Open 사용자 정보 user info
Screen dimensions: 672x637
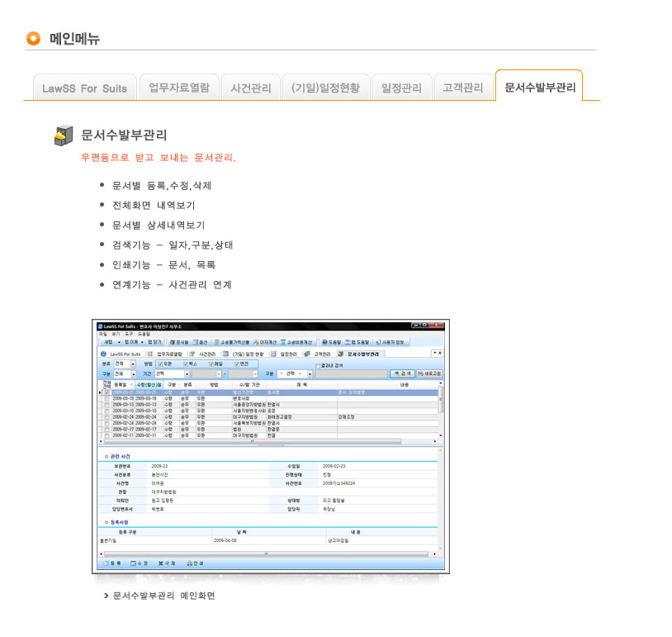coord(390,342)
